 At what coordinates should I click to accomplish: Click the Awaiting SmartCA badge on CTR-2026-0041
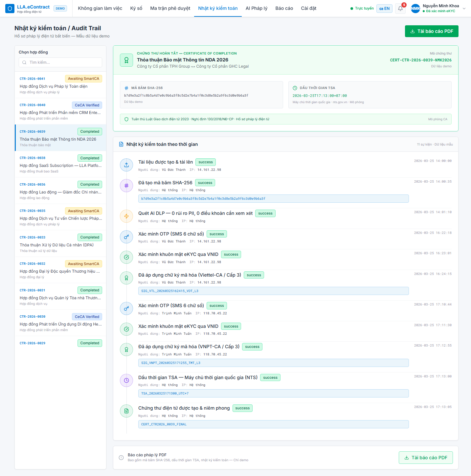83,79
